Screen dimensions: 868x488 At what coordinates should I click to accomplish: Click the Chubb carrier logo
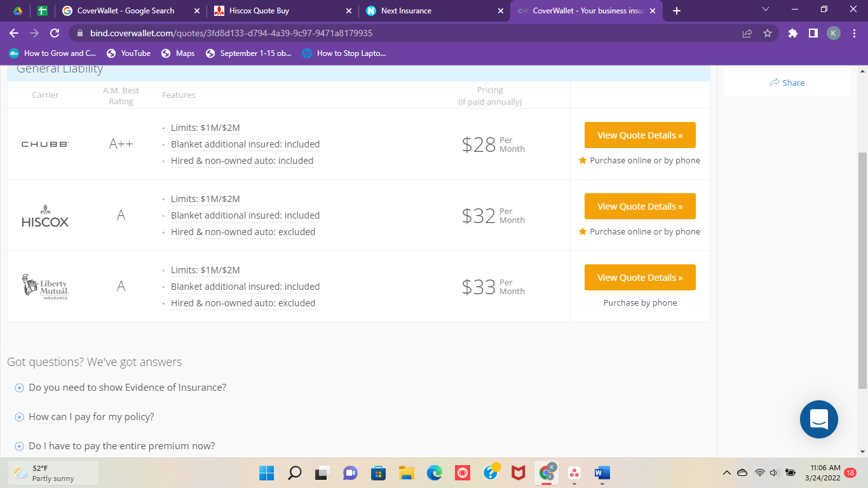click(45, 144)
